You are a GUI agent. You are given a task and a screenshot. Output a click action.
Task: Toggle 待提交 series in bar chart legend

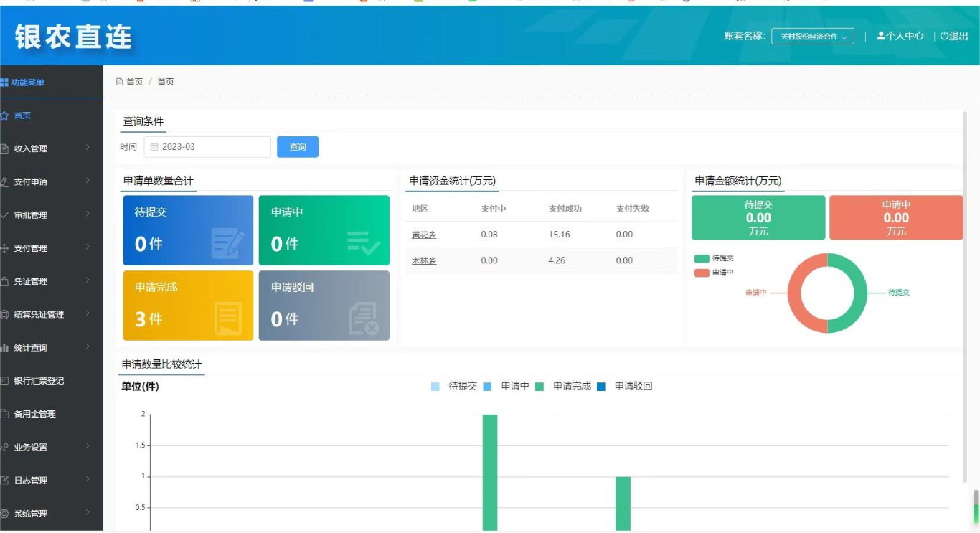(454, 386)
